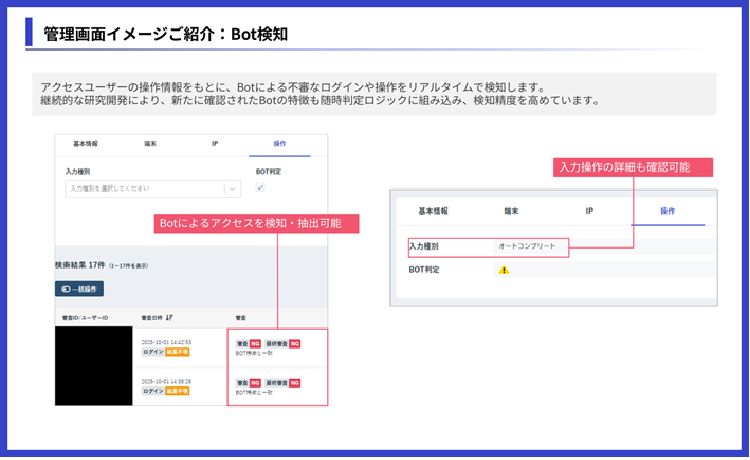Open 基本情報 tab in the detail panel
Viewport: 750px width, 460px height.
pos(433,211)
